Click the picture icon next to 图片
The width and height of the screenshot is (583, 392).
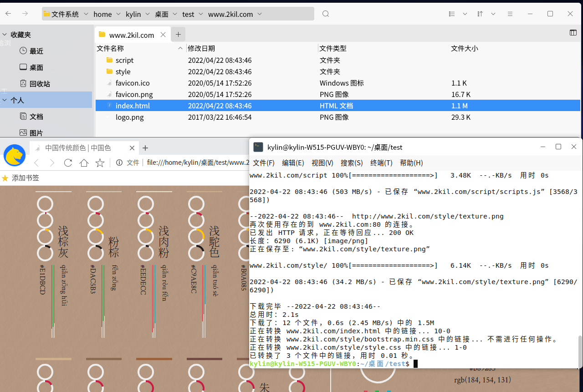23,132
